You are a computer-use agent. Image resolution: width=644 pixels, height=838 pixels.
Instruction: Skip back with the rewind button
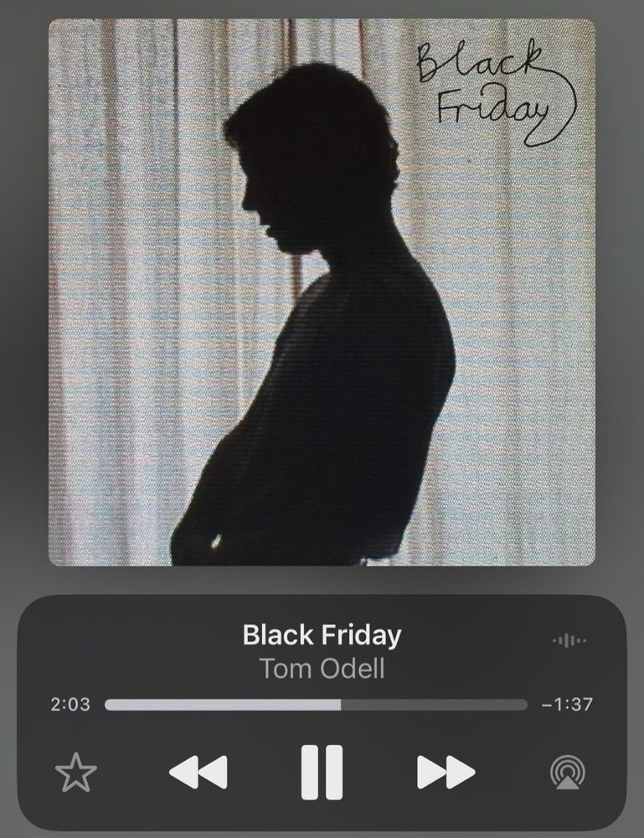tap(198, 772)
